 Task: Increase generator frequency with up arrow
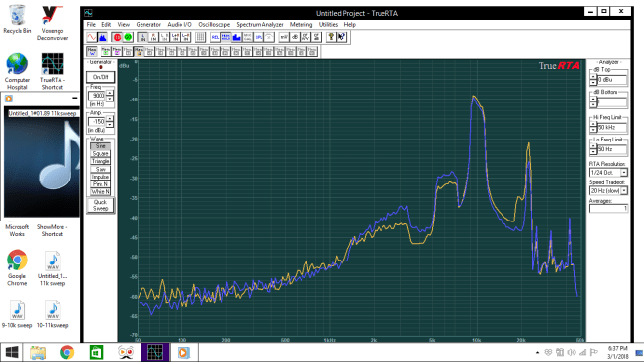pyautogui.click(x=110, y=94)
